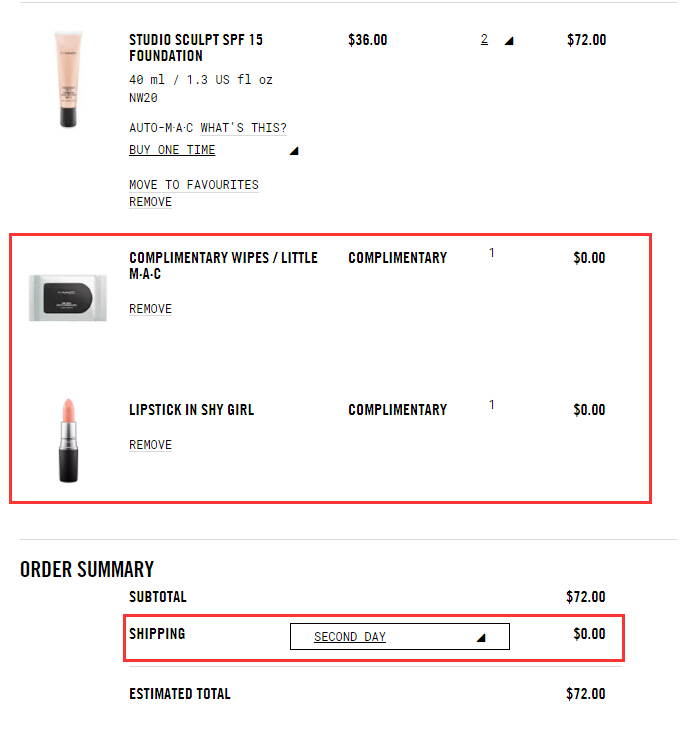Click the Buy One Time arrow icon

pyautogui.click(x=293, y=152)
